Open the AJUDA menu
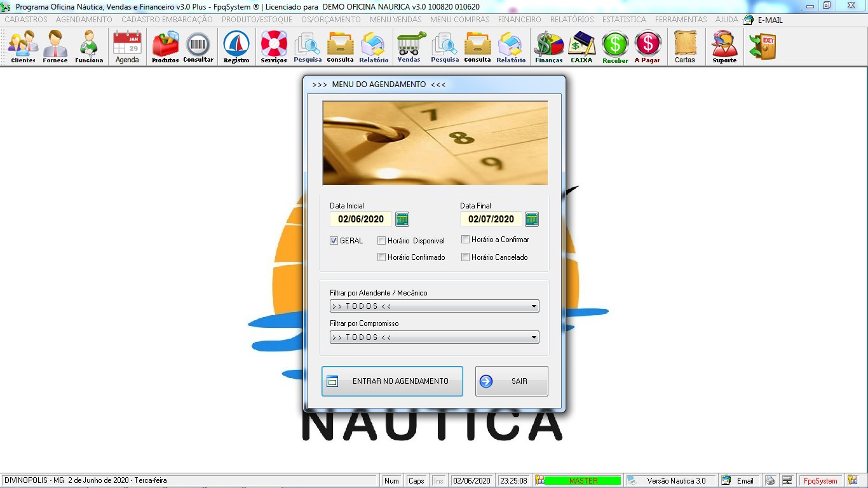Image resolution: width=868 pixels, height=488 pixels. click(x=727, y=20)
